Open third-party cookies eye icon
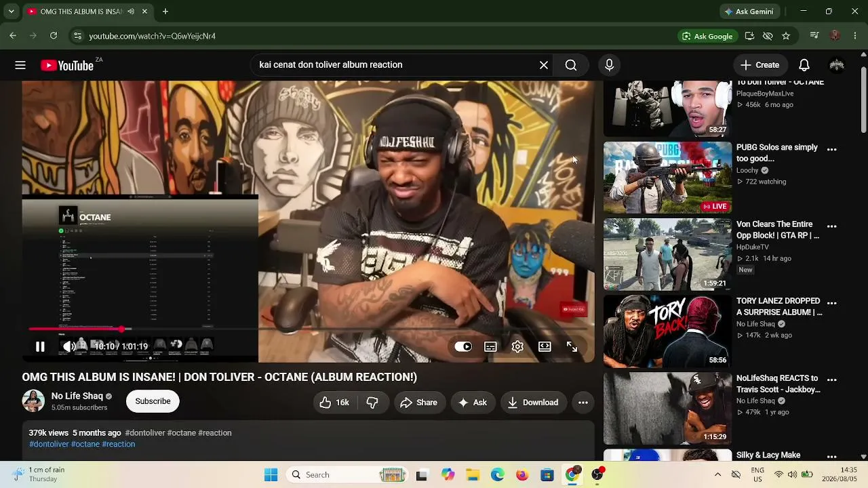Image resolution: width=868 pixels, height=488 pixels. (x=768, y=36)
